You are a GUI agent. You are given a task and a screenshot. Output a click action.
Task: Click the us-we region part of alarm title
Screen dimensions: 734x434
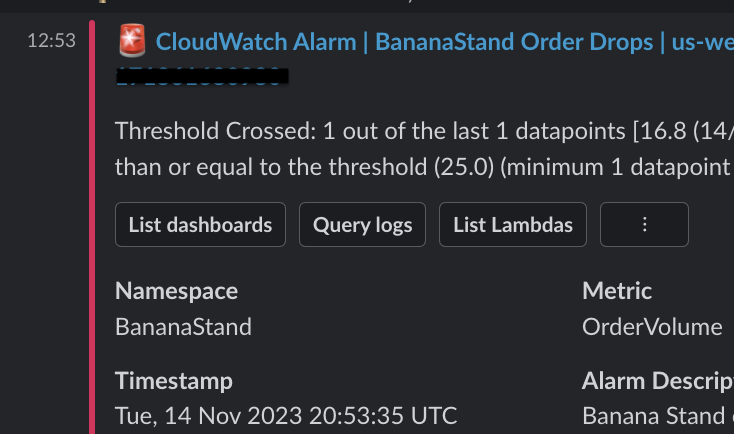coord(703,42)
